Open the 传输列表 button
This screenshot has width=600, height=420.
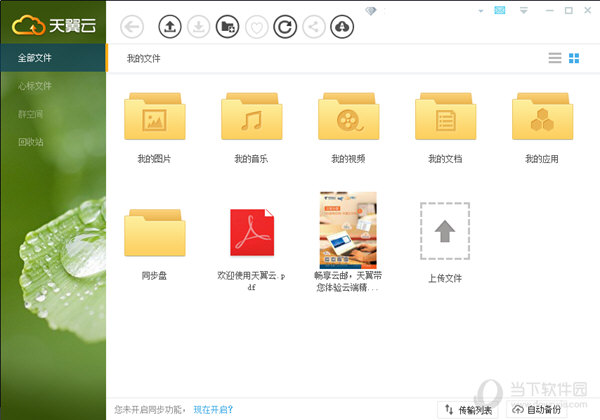point(469,410)
